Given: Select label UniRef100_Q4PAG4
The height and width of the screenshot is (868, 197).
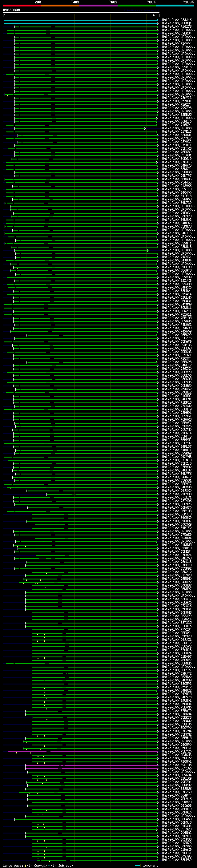Looking at the screenshot, I should pos(177,213).
